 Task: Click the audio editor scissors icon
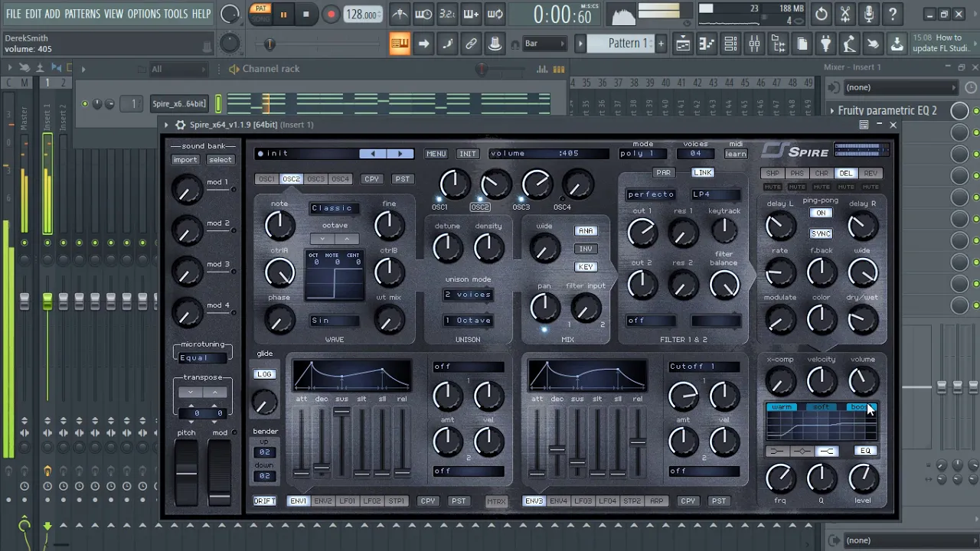[x=844, y=15]
